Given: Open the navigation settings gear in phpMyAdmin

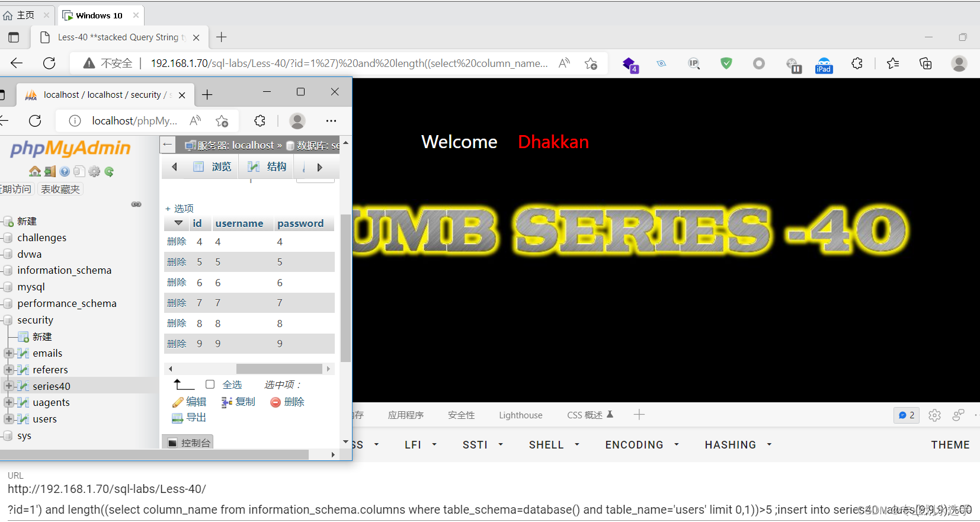Looking at the screenshot, I should [94, 171].
